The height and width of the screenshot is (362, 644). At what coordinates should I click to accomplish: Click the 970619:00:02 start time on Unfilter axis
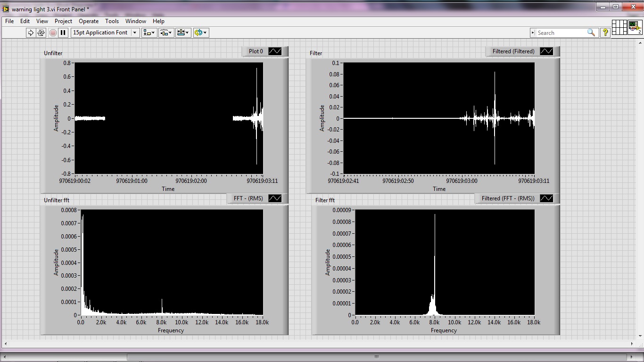coord(75,181)
